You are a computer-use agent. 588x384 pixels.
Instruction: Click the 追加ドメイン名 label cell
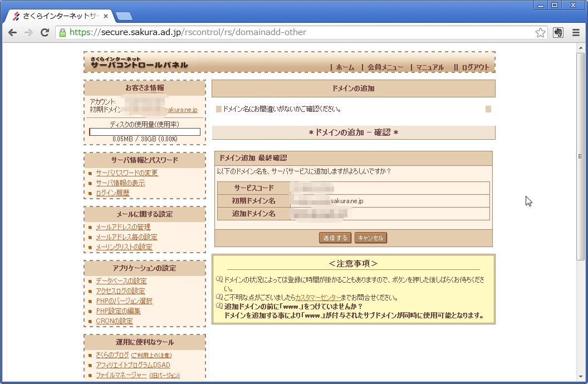pos(253,214)
